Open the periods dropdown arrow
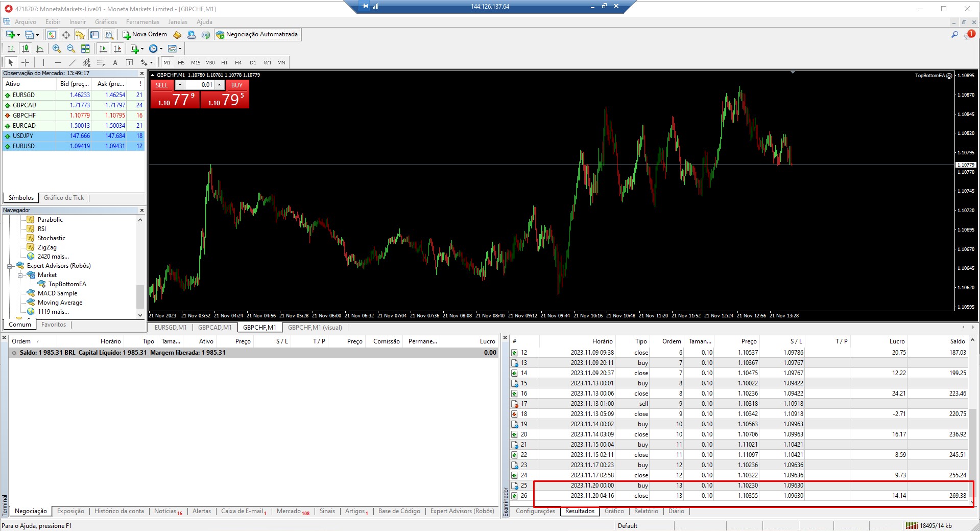 [x=161, y=49]
